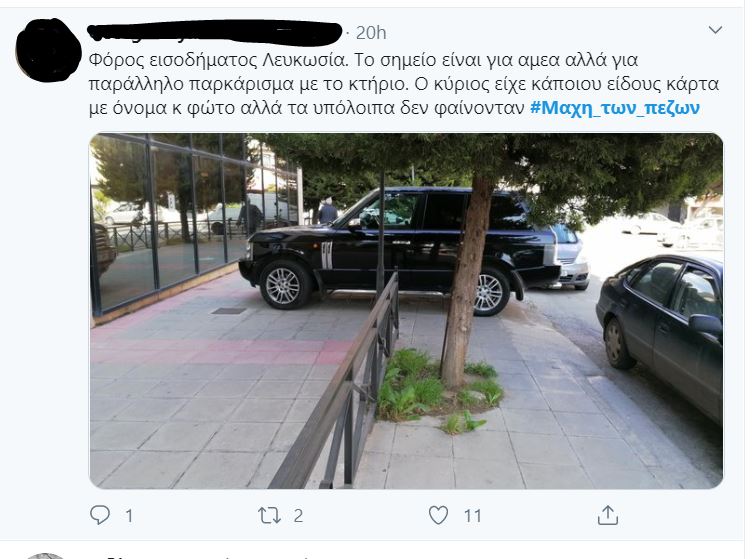View the like count of 11

pyautogui.click(x=472, y=516)
